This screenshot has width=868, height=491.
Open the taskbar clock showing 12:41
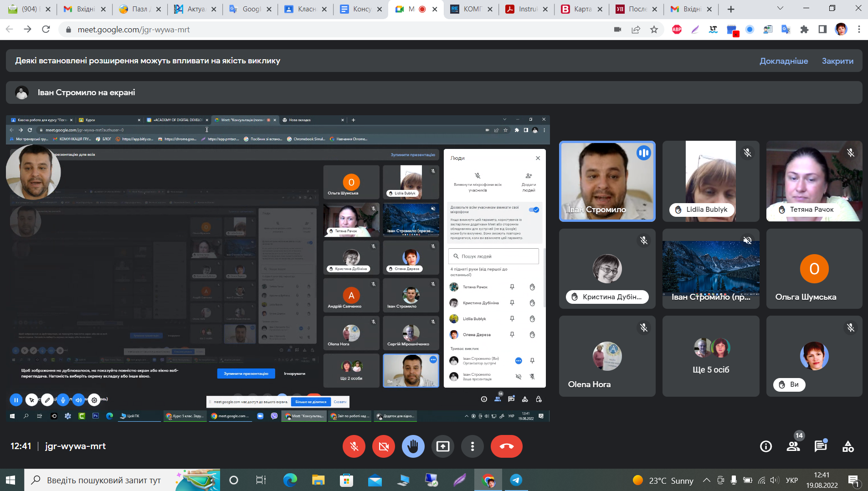(822, 480)
